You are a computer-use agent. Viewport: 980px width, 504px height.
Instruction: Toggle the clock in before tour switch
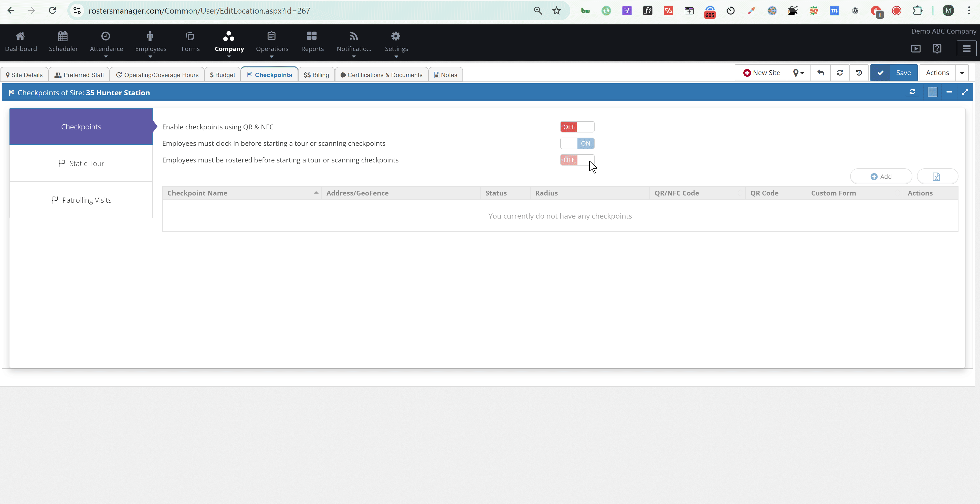pyautogui.click(x=577, y=143)
